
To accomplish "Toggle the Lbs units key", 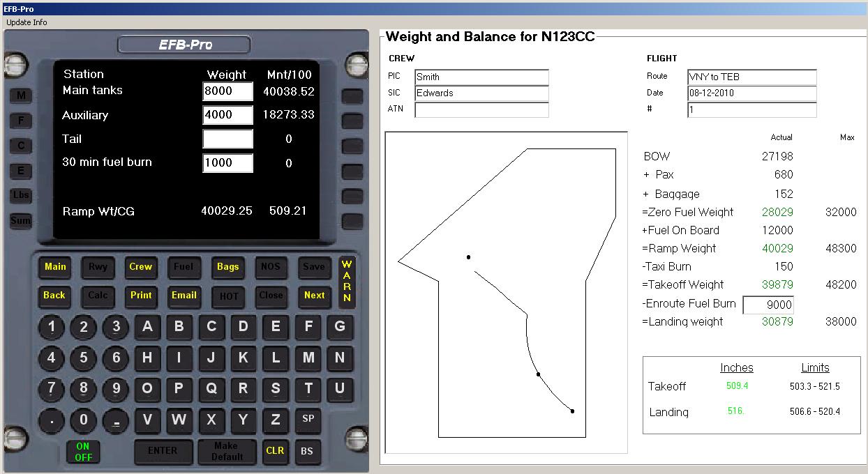I will click(21, 196).
